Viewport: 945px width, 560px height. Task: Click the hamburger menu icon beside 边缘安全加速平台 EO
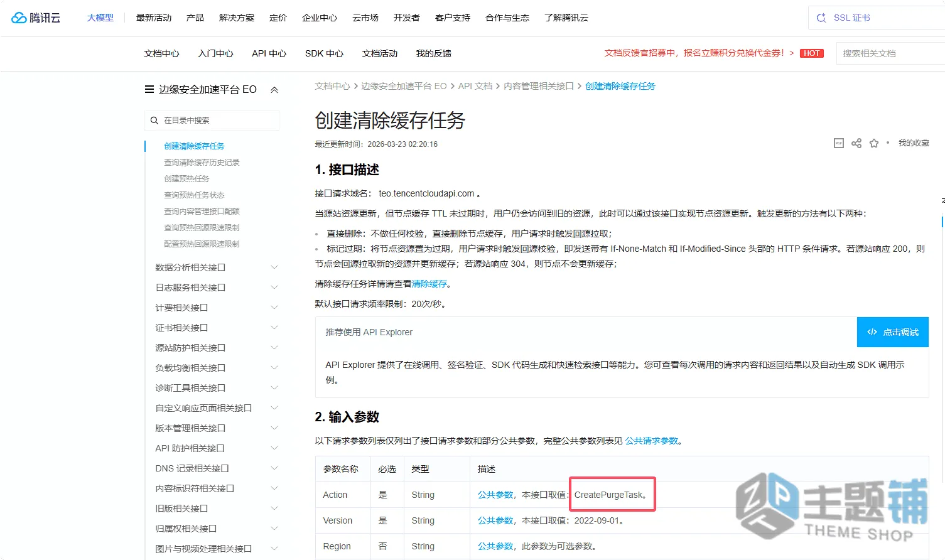click(x=149, y=89)
